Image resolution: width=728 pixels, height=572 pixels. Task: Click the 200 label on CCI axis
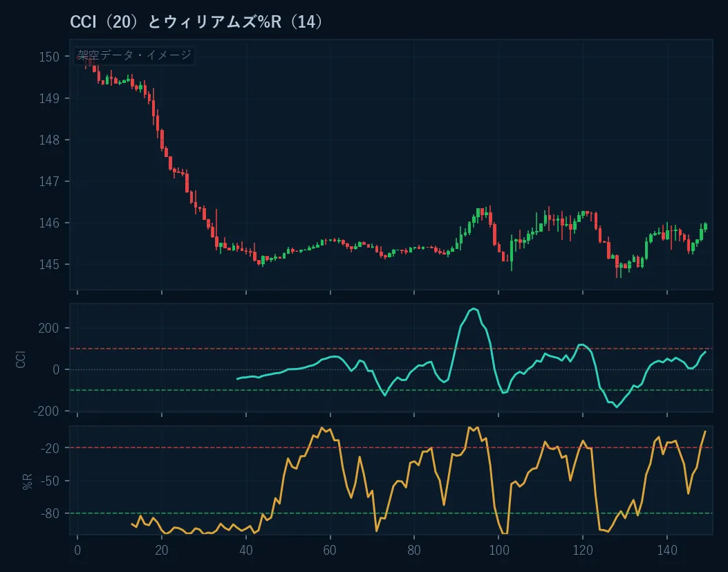coord(49,328)
